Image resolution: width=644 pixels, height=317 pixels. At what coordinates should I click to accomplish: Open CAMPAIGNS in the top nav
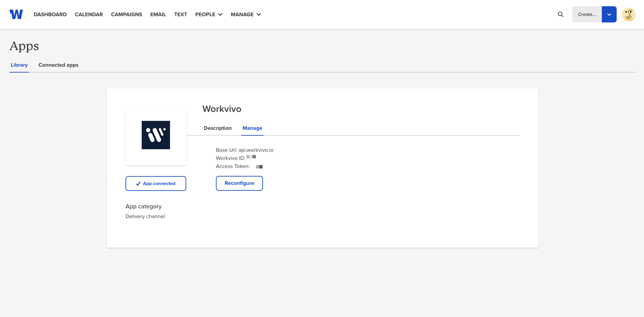pyautogui.click(x=127, y=14)
